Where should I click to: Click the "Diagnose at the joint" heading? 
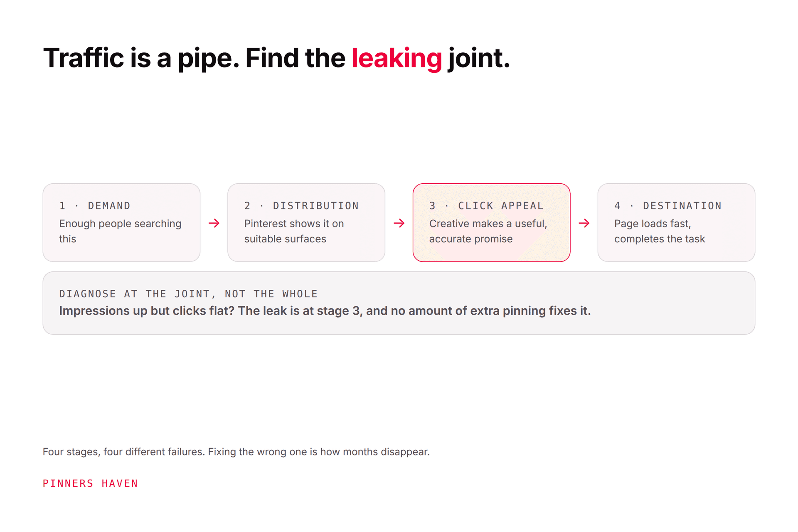coord(188,294)
